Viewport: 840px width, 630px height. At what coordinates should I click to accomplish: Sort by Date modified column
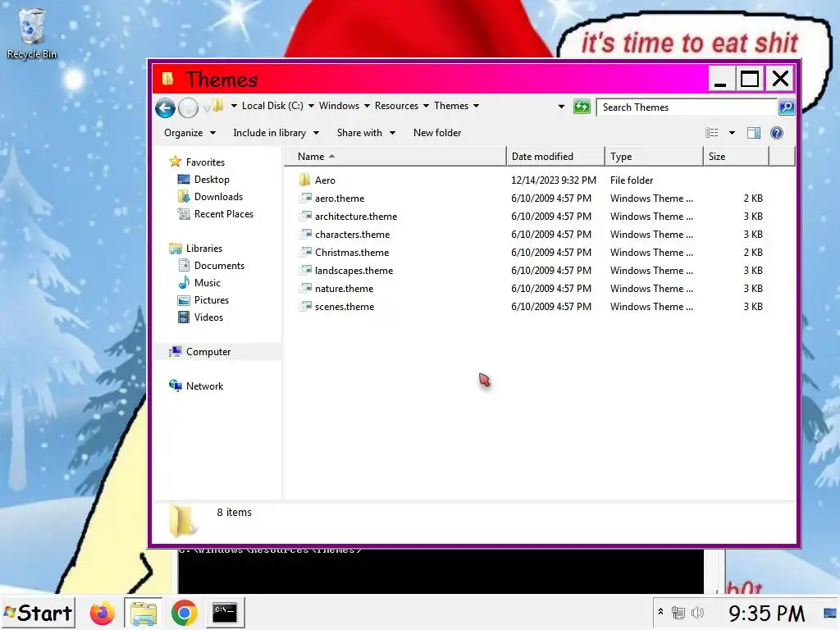[x=555, y=157]
